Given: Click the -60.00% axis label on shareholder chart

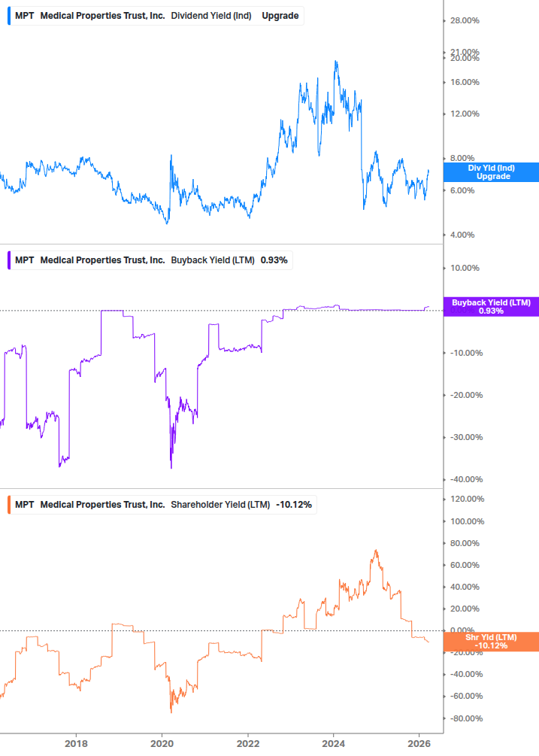Looking at the screenshot, I should (466, 697).
